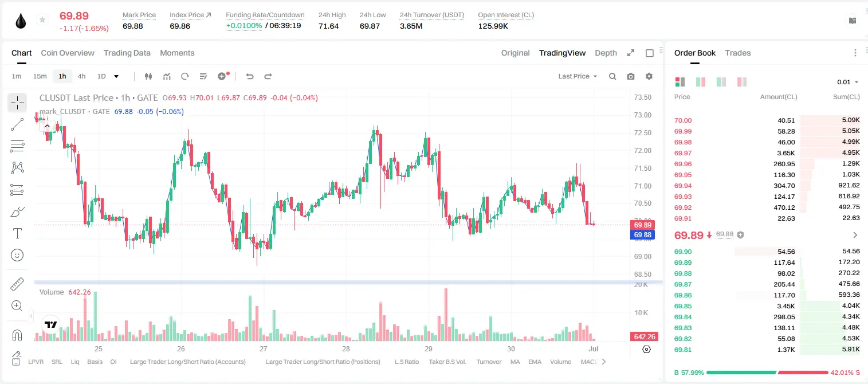This screenshot has width=868, height=384.
Task: Activate the magnet snap mode
Action: [x=17, y=335]
